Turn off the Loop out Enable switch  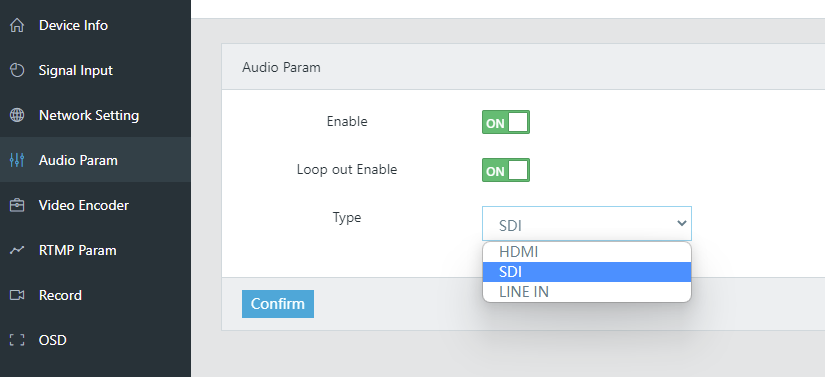pyautogui.click(x=506, y=170)
